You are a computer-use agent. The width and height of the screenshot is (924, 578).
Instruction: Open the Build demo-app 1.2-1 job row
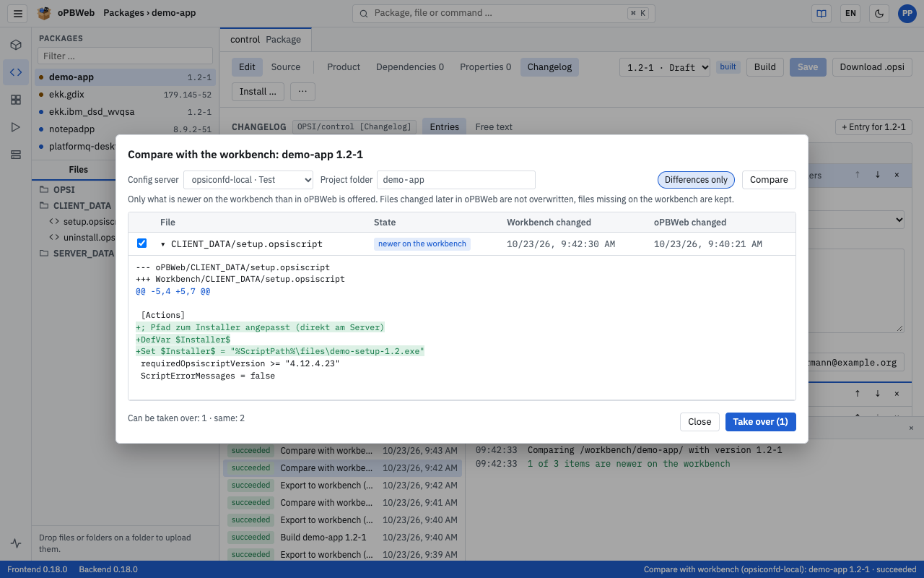click(x=342, y=538)
